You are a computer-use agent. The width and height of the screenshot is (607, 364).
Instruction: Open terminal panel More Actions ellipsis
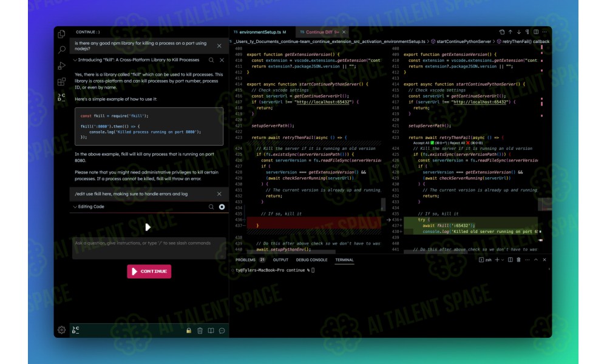(527, 260)
